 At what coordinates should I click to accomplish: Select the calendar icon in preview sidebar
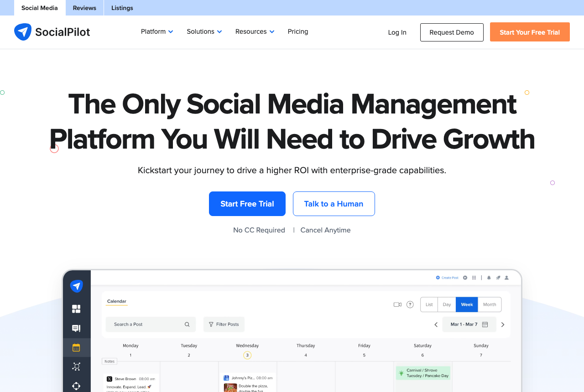click(76, 347)
